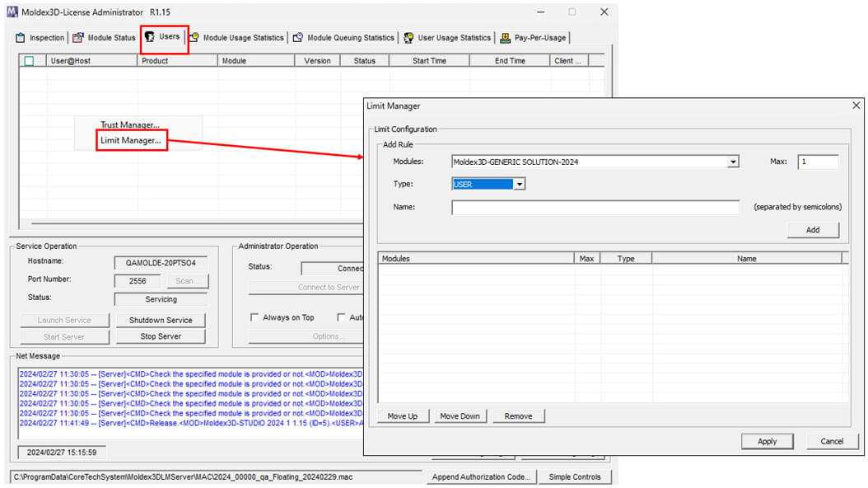Viewport: 868px width, 488px height.
Task: Click the Move Up button
Action: pyautogui.click(x=403, y=416)
